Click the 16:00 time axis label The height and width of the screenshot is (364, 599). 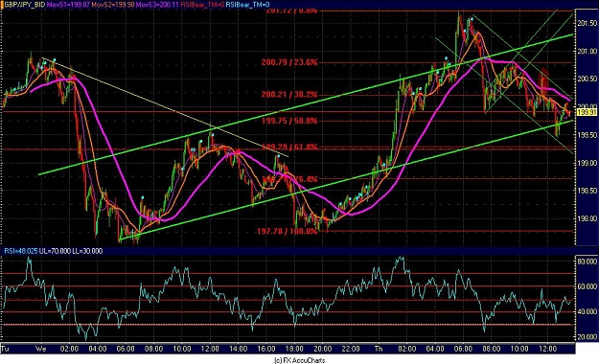266,349
